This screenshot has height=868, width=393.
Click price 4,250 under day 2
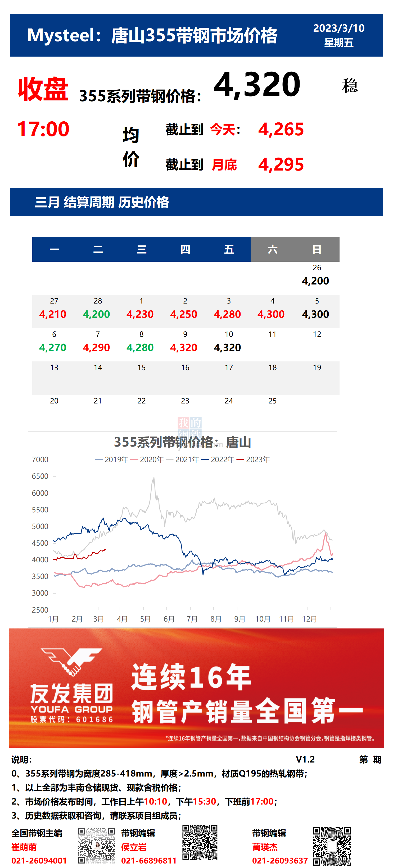point(184,314)
